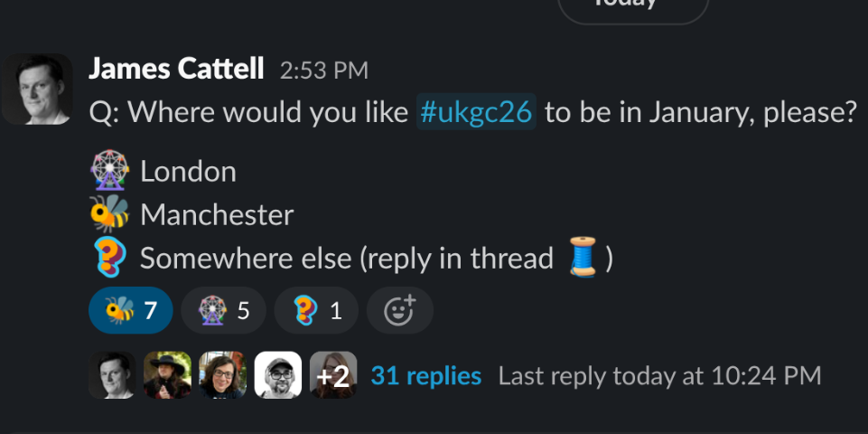The width and height of the screenshot is (868, 434).
Task: Click the +2 more repliers avatar
Action: [x=333, y=374]
